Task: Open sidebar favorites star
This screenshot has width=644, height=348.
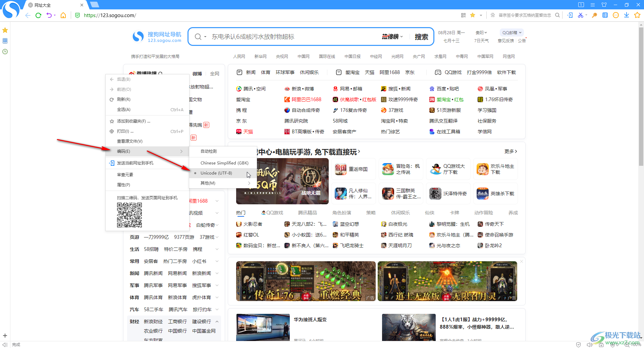Action: (x=5, y=30)
